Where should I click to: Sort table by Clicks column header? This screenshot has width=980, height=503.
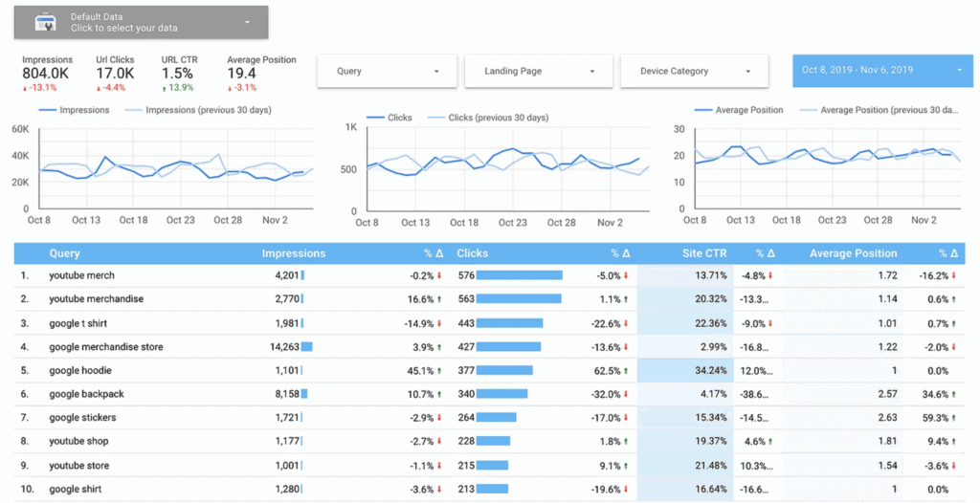[472, 253]
